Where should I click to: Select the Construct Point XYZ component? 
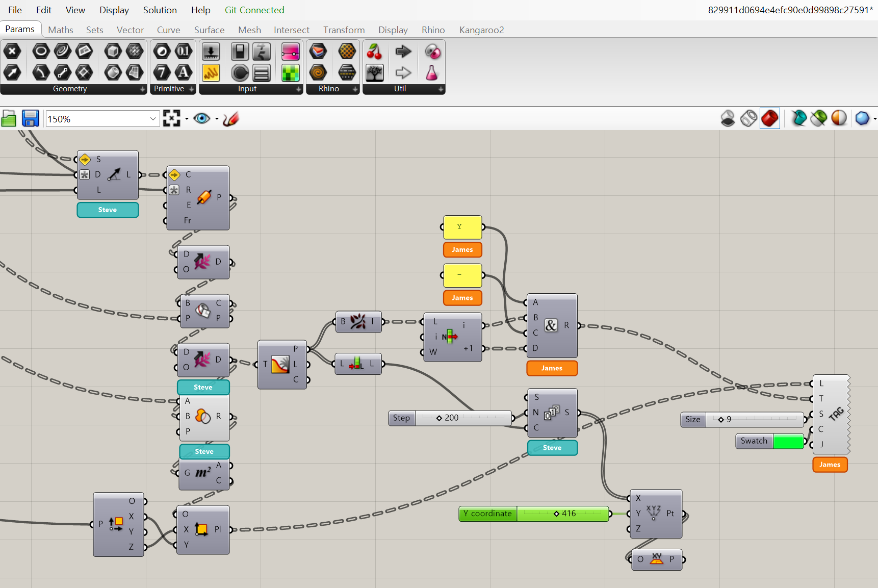point(656,514)
